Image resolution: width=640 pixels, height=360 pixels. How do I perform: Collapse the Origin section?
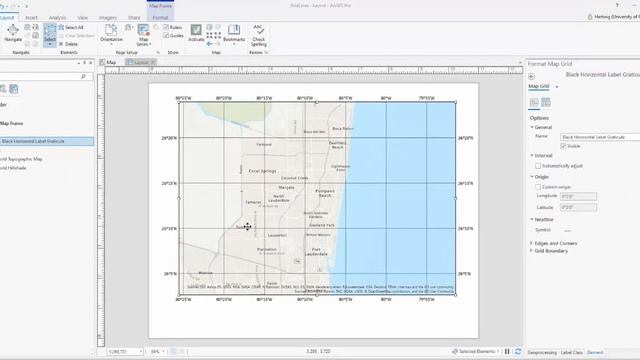[x=532, y=177]
